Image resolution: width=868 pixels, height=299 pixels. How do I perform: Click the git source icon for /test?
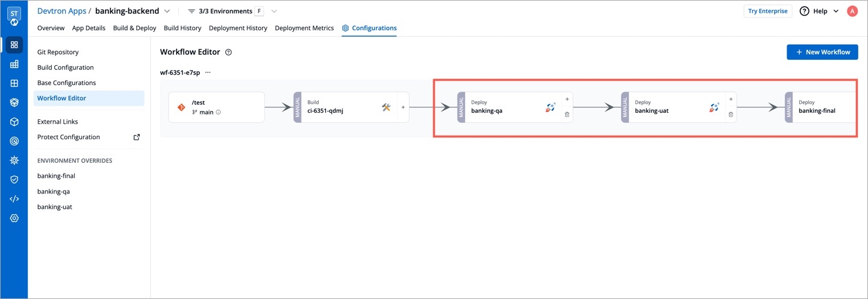click(x=181, y=107)
